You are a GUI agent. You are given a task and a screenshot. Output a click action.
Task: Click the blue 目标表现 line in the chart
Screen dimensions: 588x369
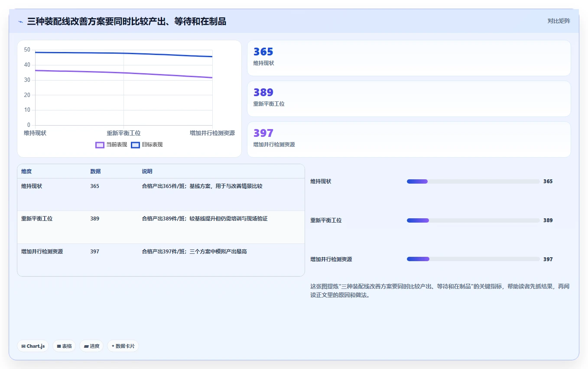click(x=123, y=53)
